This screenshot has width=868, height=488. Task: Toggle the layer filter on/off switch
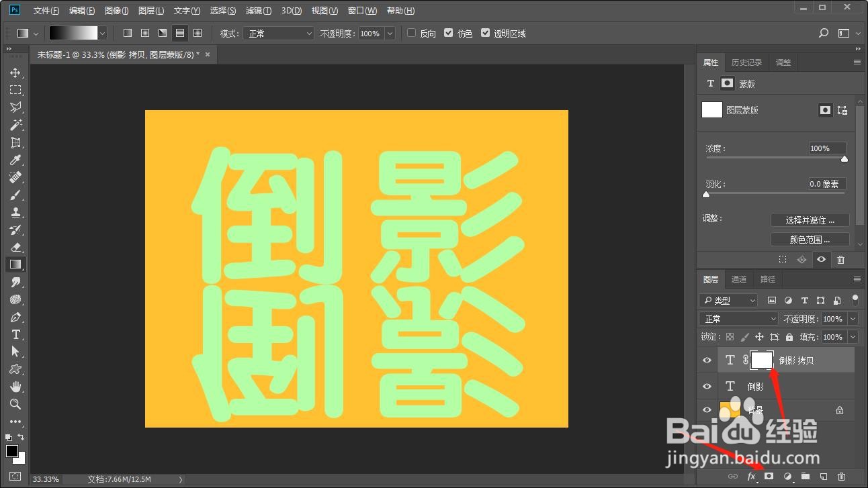(x=855, y=299)
